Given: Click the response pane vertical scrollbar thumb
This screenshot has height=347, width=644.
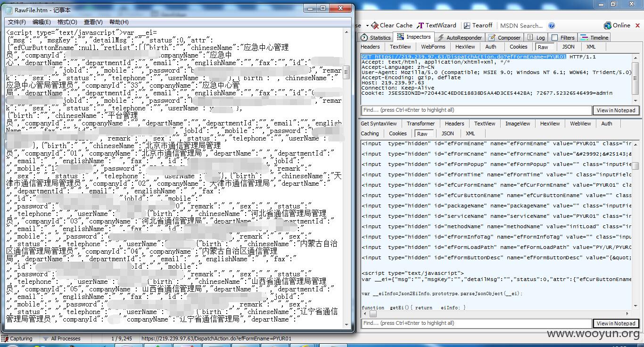Looking at the screenshot, I should coord(635,166).
